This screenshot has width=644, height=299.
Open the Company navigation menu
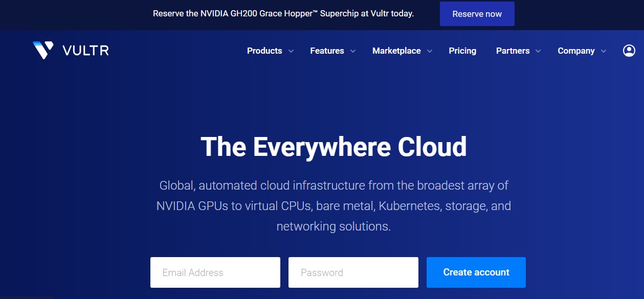tap(576, 51)
